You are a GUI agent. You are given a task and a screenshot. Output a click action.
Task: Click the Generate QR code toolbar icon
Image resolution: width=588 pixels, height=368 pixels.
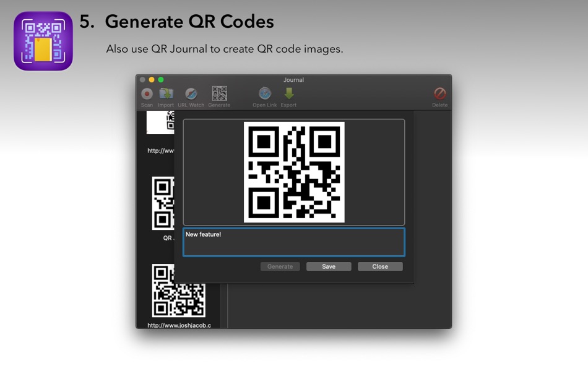point(219,94)
